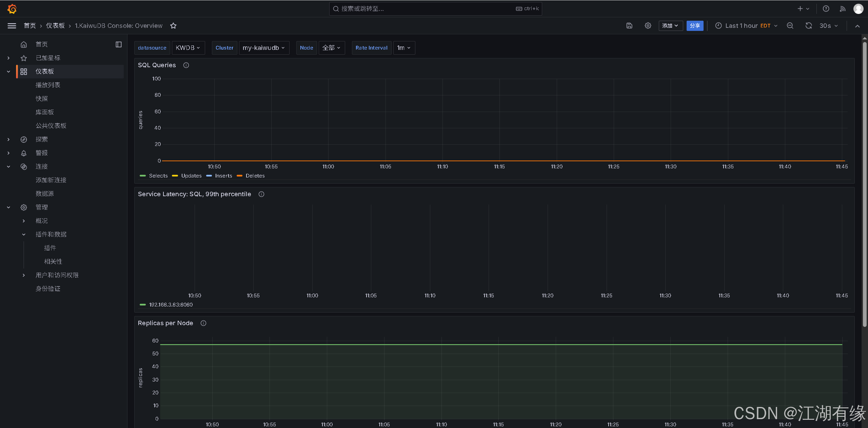Open the Last 1 hour time picker
Image resolution: width=868 pixels, height=428 pixels.
746,26
